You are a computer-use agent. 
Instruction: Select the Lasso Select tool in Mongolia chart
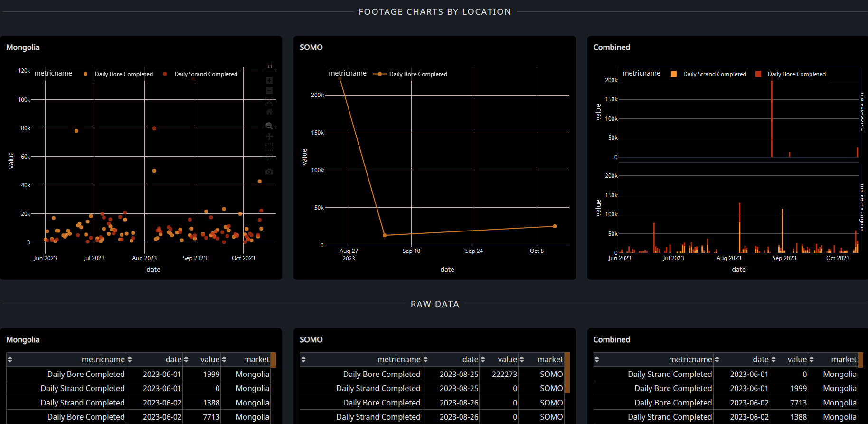269,157
